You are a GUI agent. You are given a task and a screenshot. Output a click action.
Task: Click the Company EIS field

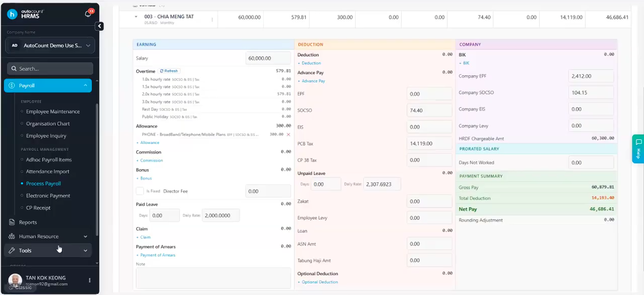tap(591, 109)
